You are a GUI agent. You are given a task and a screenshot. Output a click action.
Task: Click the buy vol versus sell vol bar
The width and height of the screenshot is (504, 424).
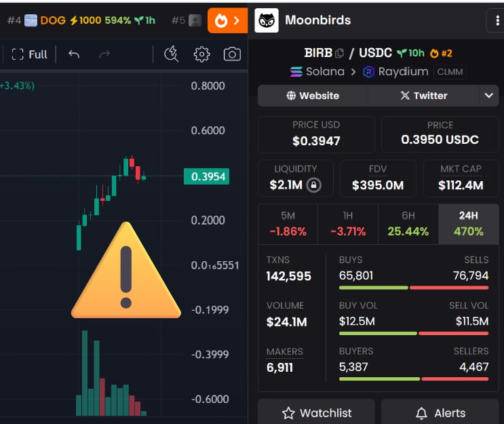point(414,333)
